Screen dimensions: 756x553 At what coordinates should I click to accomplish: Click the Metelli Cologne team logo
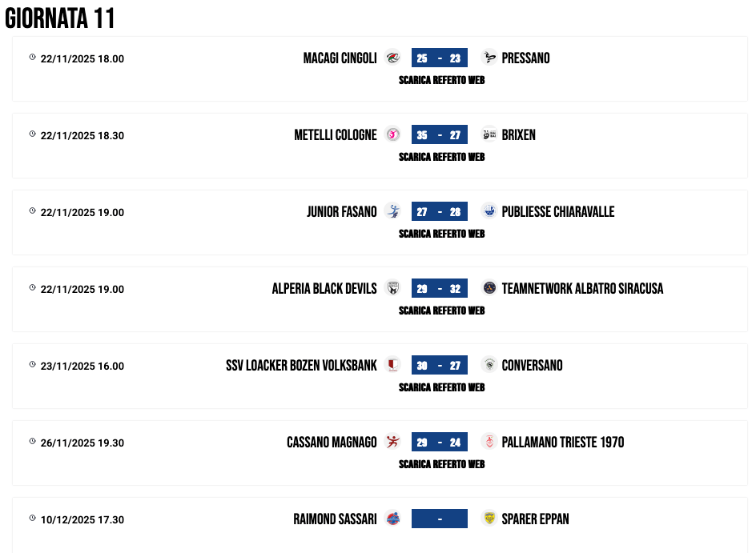(392, 134)
